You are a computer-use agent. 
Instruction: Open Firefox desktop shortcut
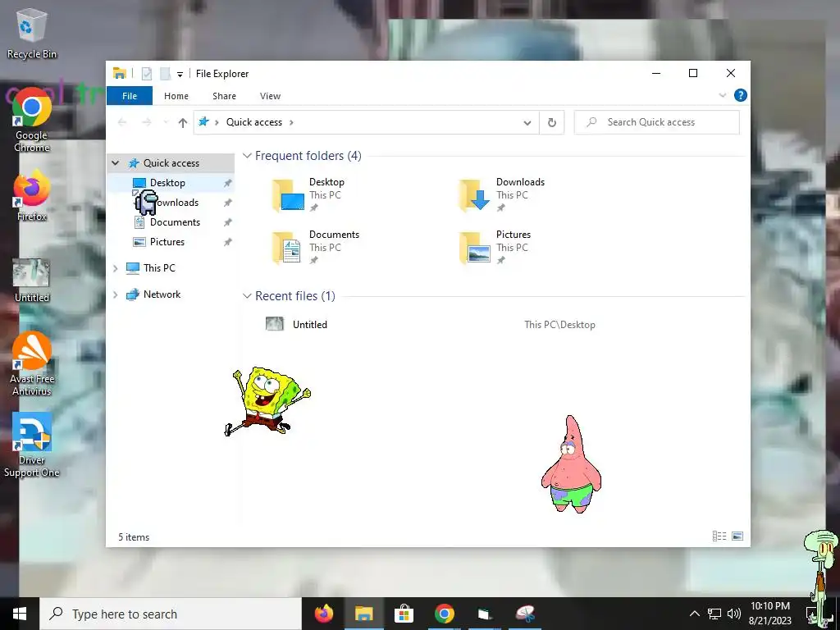tap(32, 195)
